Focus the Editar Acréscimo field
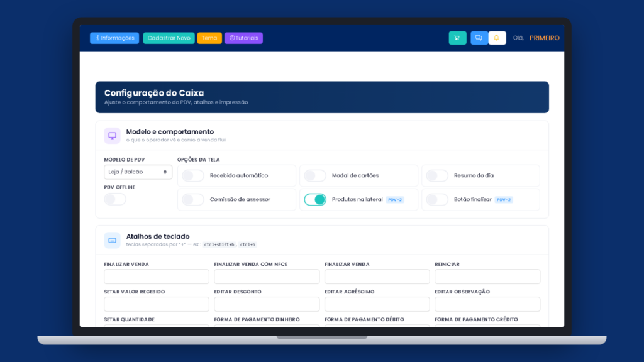The height and width of the screenshot is (362, 644). tap(377, 304)
